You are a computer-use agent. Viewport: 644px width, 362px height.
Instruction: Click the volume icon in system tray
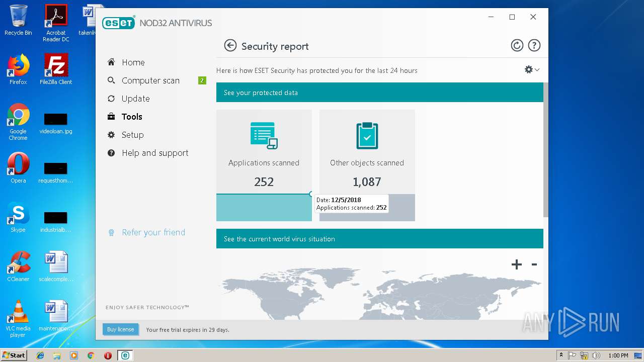click(596, 355)
